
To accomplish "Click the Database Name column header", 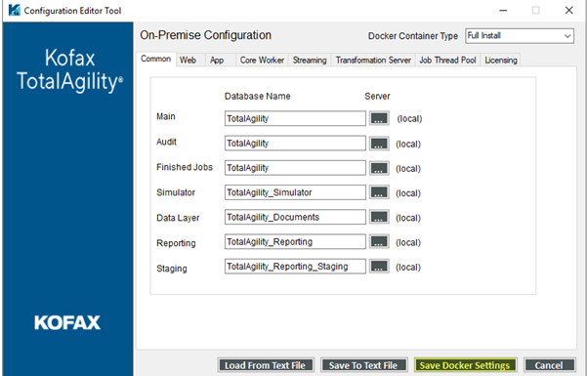I will [x=257, y=97].
